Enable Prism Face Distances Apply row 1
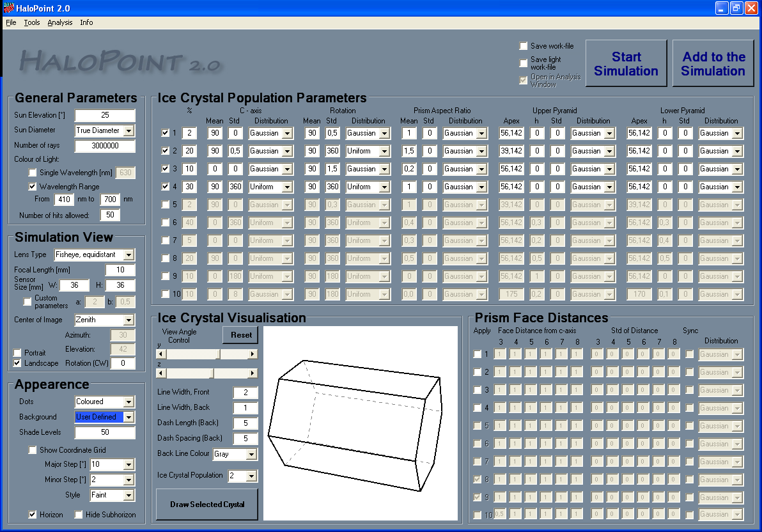Screen dimensions: 762x532 pyautogui.click(x=478, y=354)
